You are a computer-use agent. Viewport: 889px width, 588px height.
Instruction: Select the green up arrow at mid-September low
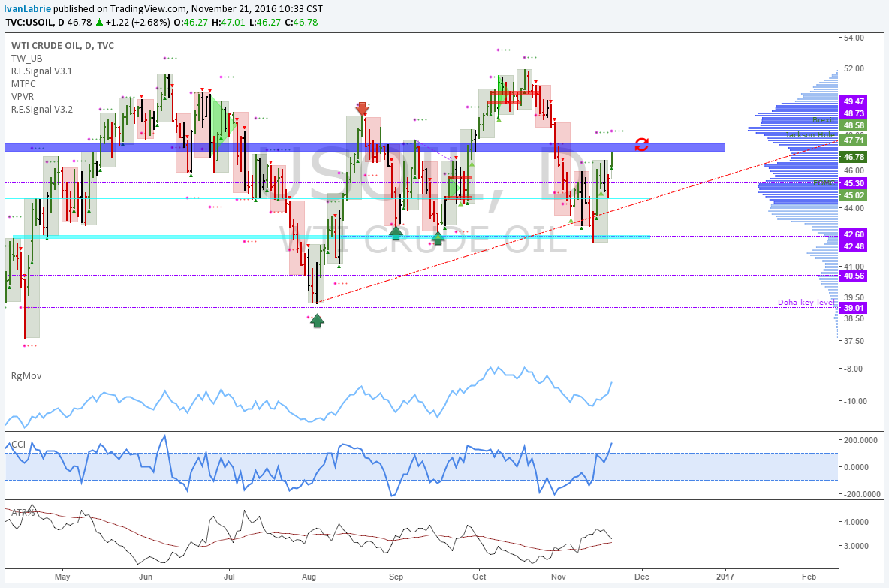pyautogui.click(x=437, y=237)
